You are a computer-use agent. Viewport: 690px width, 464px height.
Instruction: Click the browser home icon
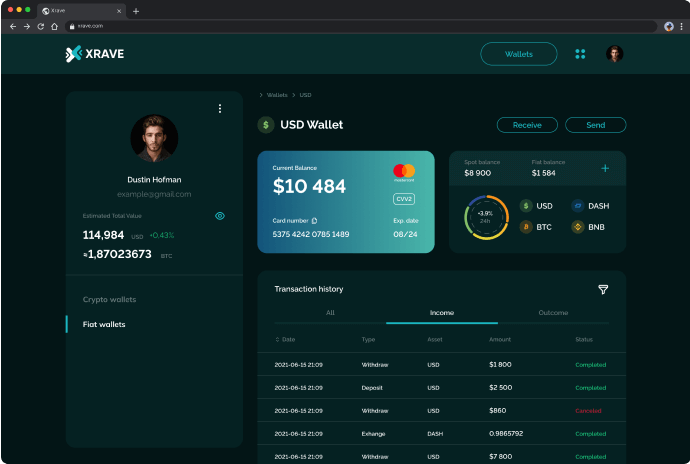(54, 26)
